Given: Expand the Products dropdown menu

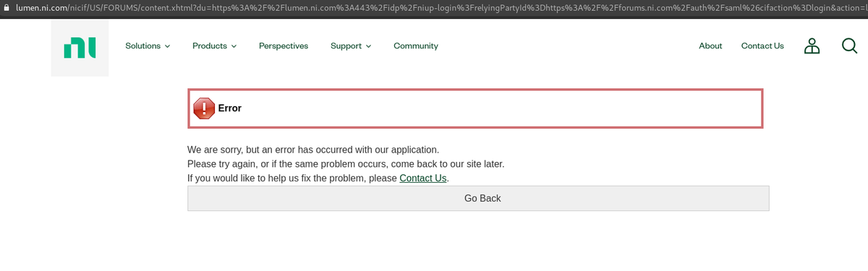Looking at the screenshot, I should tap(214, 46).
